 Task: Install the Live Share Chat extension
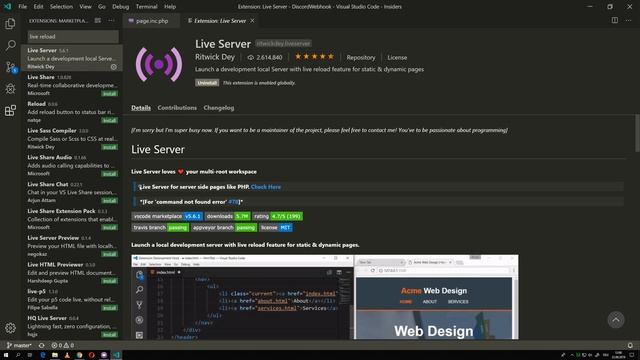tap(109, 201)
